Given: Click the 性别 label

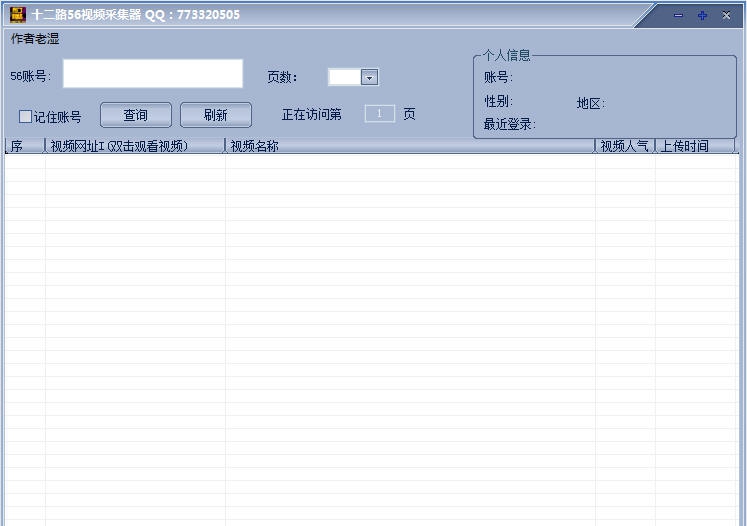Looking at the screenshot, I should click(498, 101).
